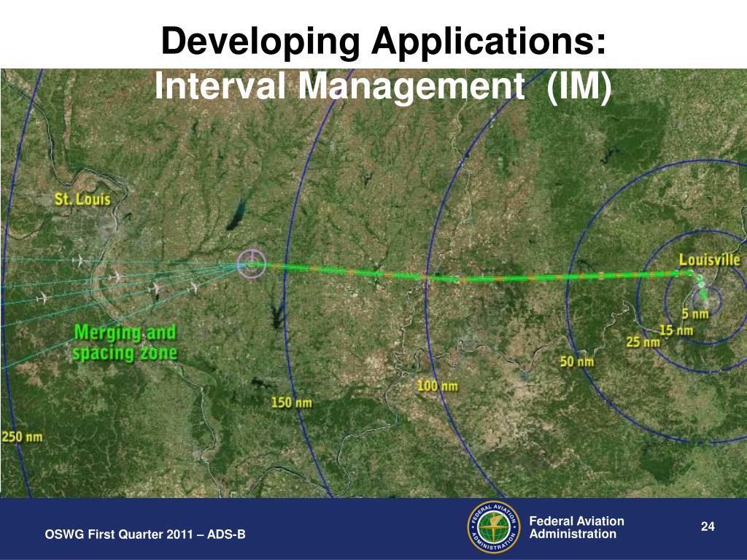Click the OSWG First Quarter 2011 footer text
The width and height of the screenshot is (747, 560).
(147, 534)
